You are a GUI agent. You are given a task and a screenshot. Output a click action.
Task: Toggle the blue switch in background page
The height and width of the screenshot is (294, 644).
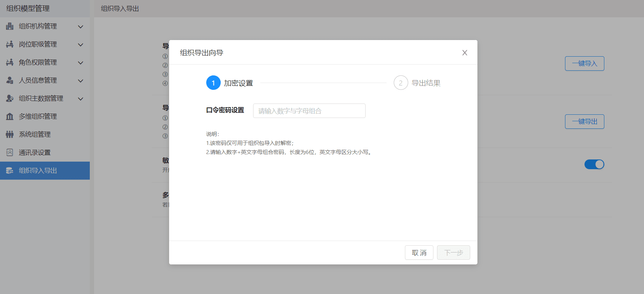(594, 164)
